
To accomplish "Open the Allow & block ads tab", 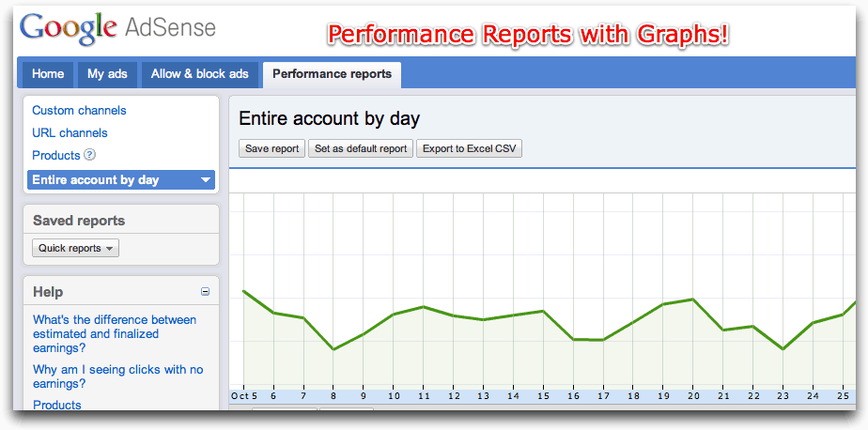I will (200, 74).
